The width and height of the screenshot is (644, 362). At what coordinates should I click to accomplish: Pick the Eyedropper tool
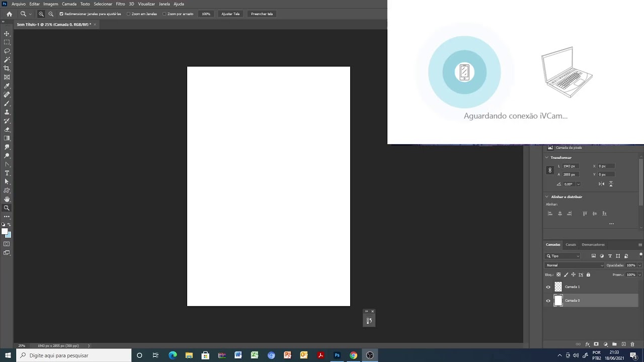[x=7, y=86]
